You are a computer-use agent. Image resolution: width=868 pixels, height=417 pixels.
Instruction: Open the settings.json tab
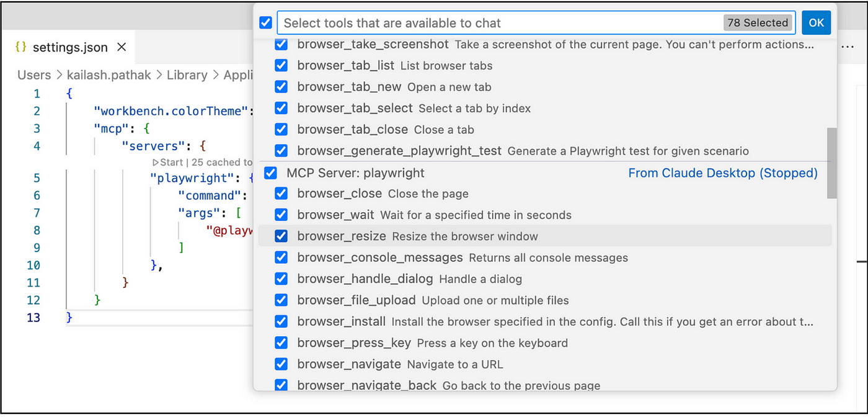click(69, 47)
